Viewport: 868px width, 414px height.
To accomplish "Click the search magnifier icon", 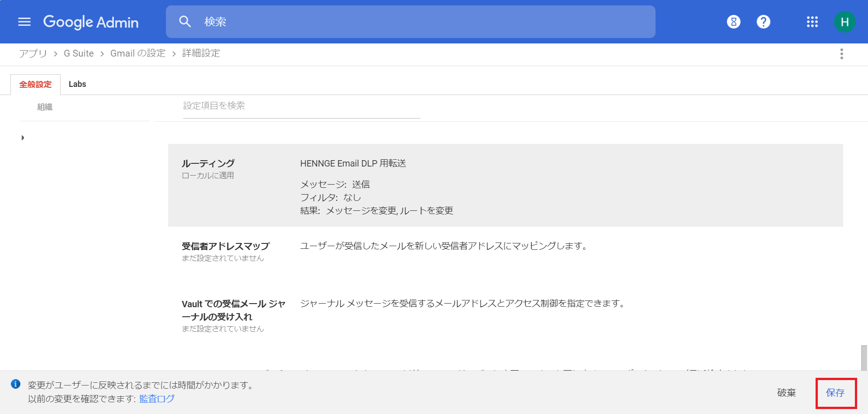I will point(185,21).
